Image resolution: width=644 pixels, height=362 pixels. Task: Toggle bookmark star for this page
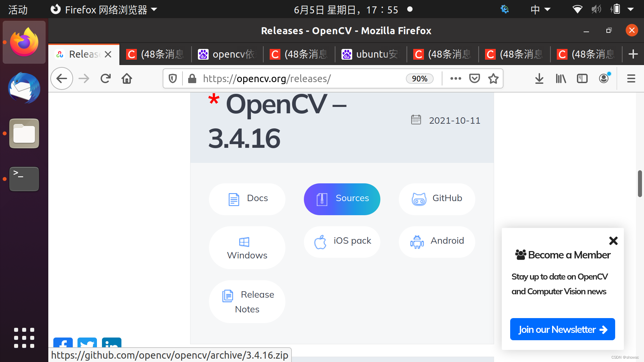pyautogui.click(x=493, y=78)
